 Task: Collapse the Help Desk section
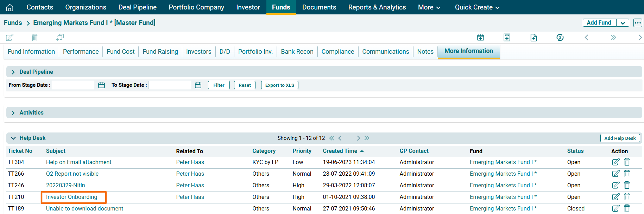tap(13, 138)
